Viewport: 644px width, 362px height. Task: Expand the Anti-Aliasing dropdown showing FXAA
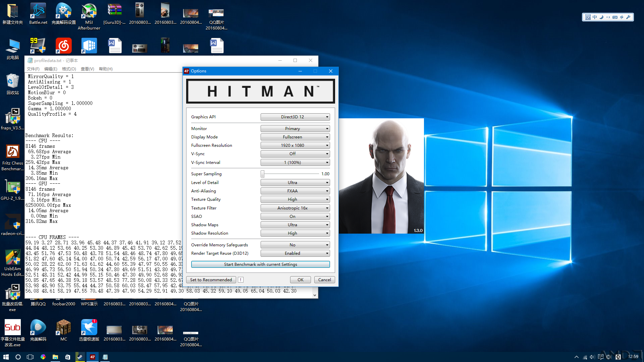pyautogui.click(x=295, y=191)
